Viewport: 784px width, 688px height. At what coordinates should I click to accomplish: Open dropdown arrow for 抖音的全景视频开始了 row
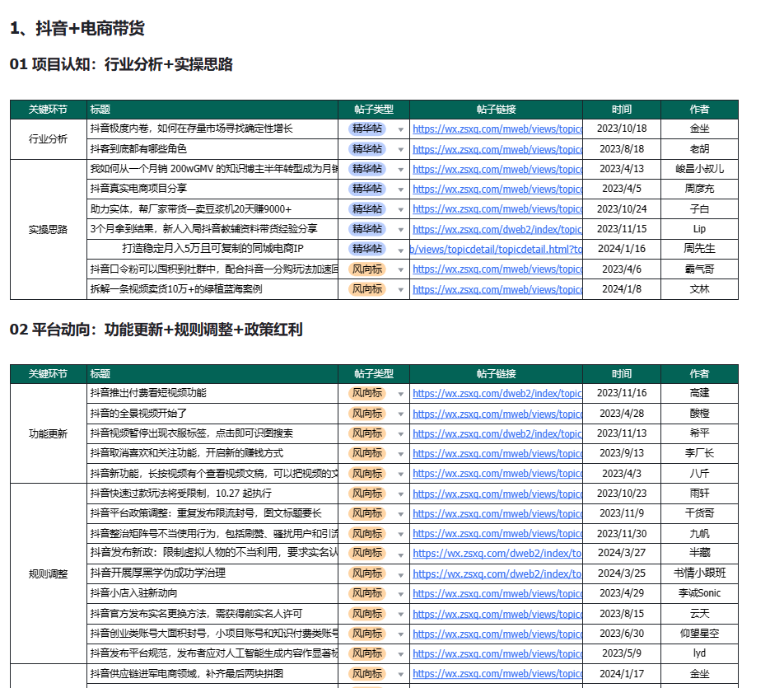coord(400,414)
